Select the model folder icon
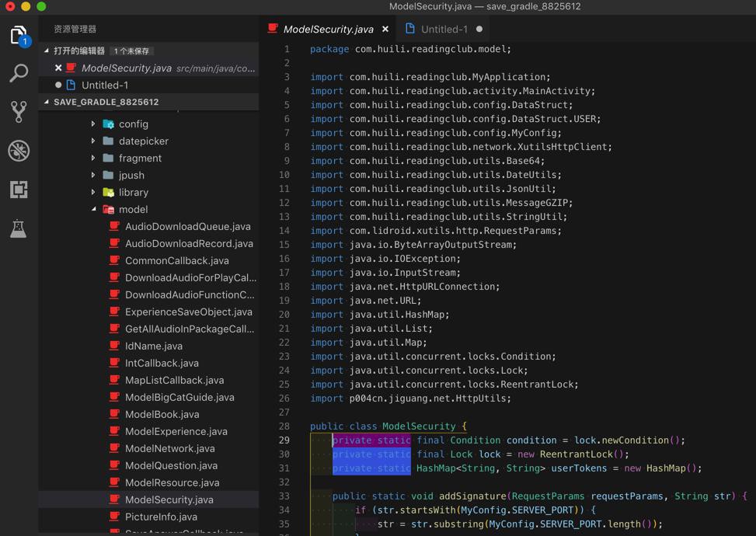The height and width of the screenshot is (536, 756). (x=109, y=209)
